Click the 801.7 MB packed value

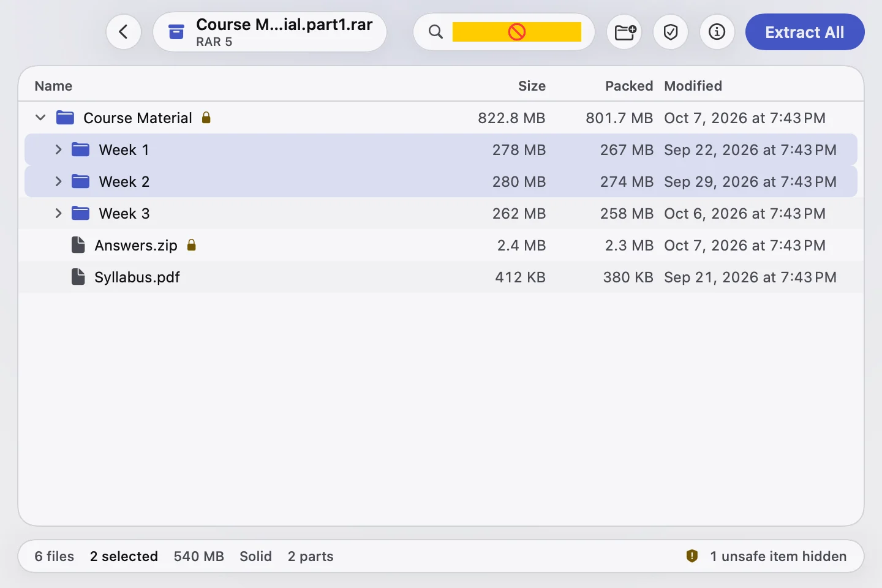619,118
